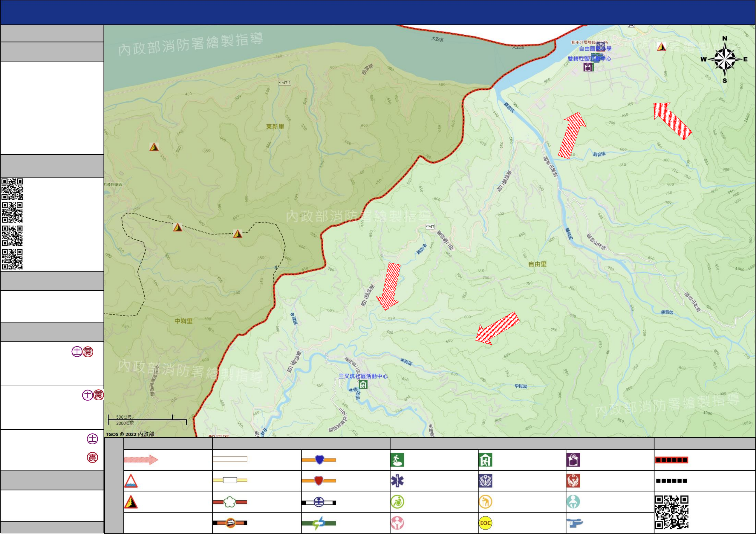Image resolution: width=756 pixels, height=534 pixels.
Task: Click the eastern landslide marker on the dashed trail
Action: click(x=238, y=234)
